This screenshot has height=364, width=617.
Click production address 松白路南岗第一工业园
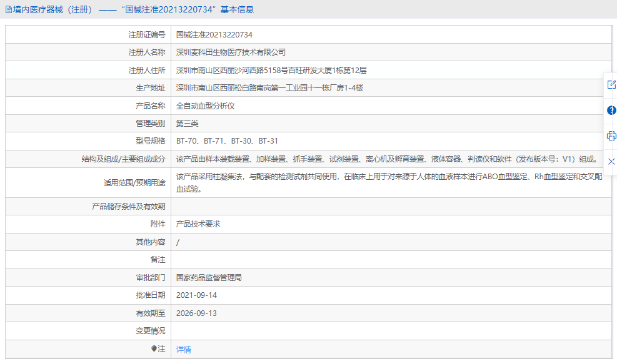click(269, 88)
